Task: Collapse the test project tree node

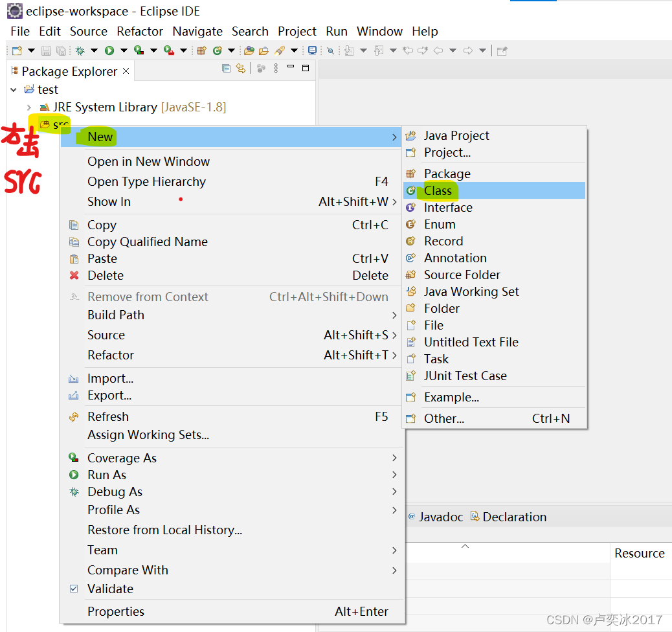Action: (x=14, y=89)
